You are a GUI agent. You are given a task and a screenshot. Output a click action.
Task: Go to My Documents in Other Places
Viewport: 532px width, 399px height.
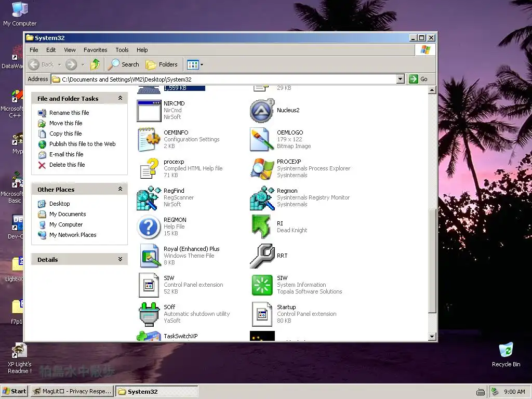(68, 214)
